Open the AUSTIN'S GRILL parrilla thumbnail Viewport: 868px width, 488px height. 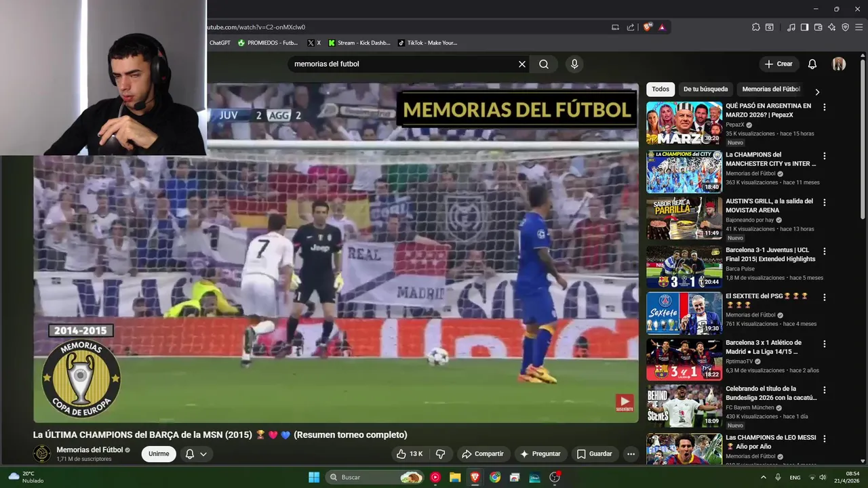684,218
